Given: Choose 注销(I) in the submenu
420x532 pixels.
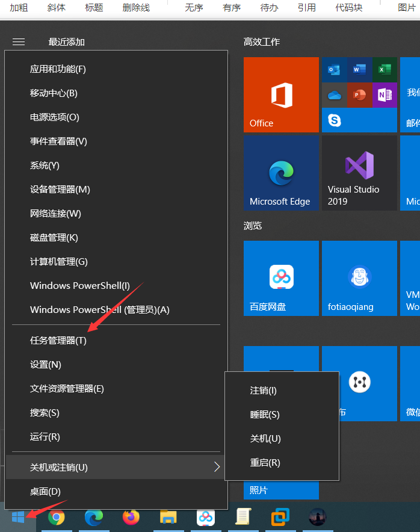Looking at the screenshot, I should 282,391.
